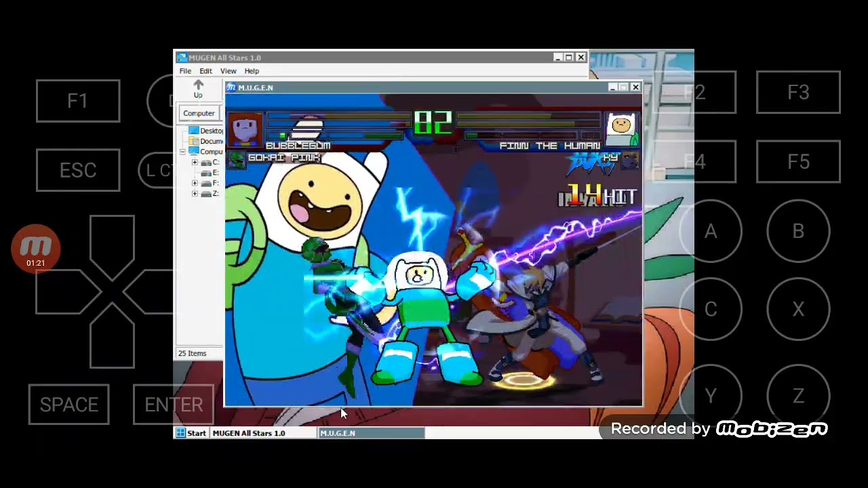The height and width of the screenshot is (488, 868).
Task: Tap the faded F2 overlay key
Action: point(696,92)
